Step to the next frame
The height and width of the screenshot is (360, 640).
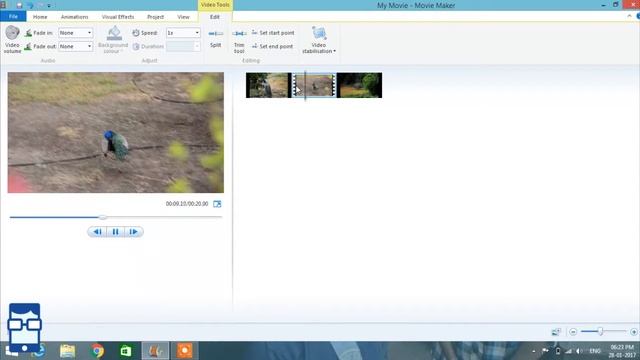[133, 232]
